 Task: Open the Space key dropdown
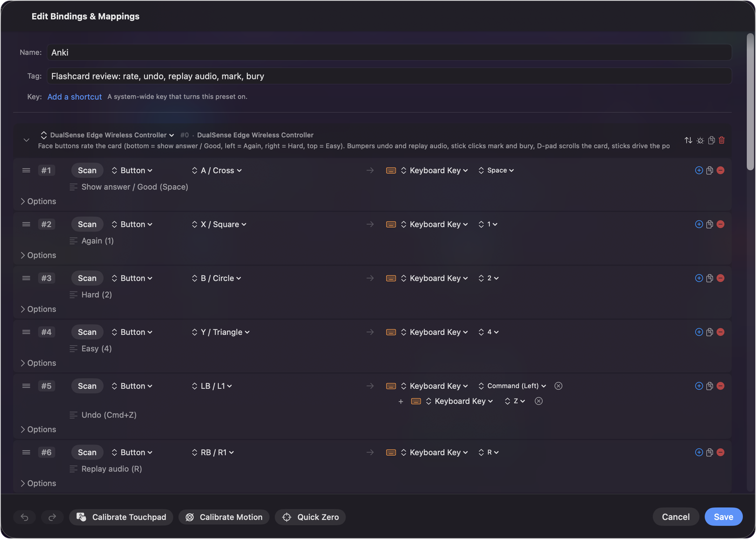coord(496,171)
